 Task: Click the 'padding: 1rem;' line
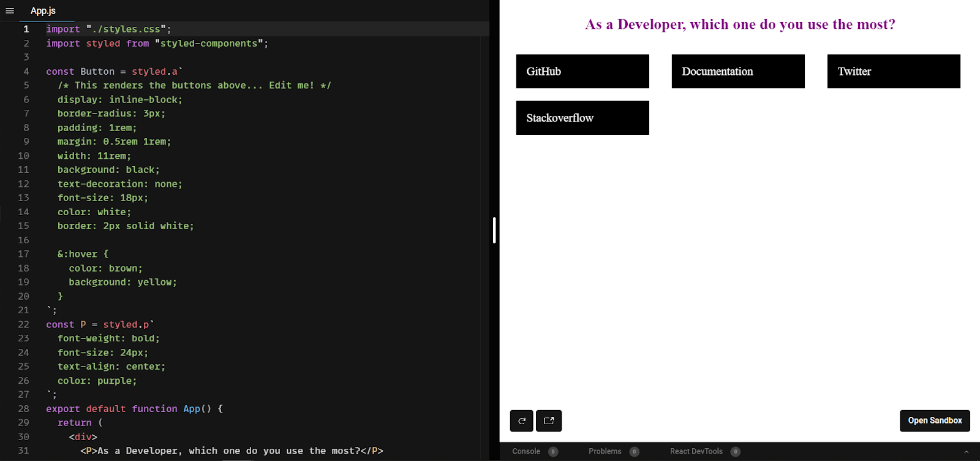click(x=97, y=128)
